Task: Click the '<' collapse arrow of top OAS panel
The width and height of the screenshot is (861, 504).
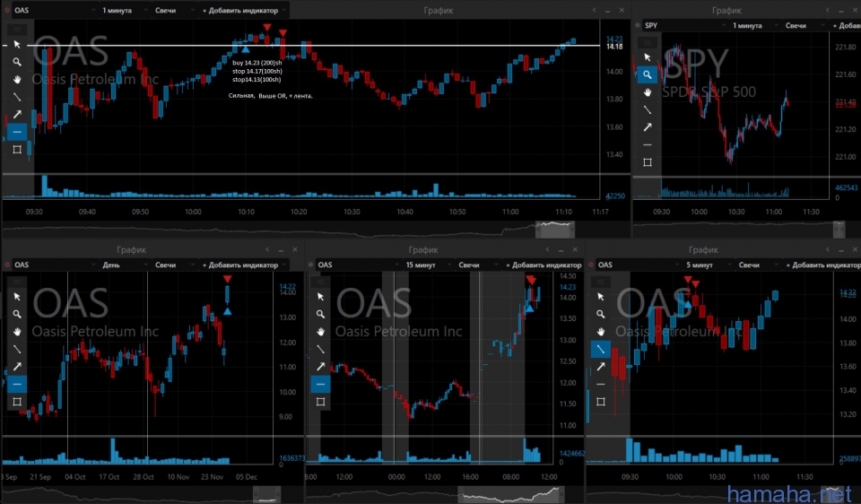Action: click(594, 11)
